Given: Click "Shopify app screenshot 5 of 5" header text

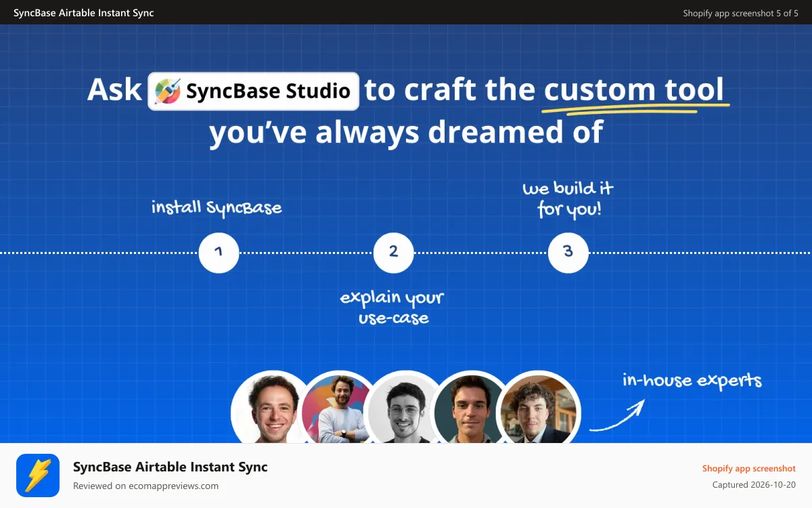Looking at the screenshot, I should (x=740, y=13).
